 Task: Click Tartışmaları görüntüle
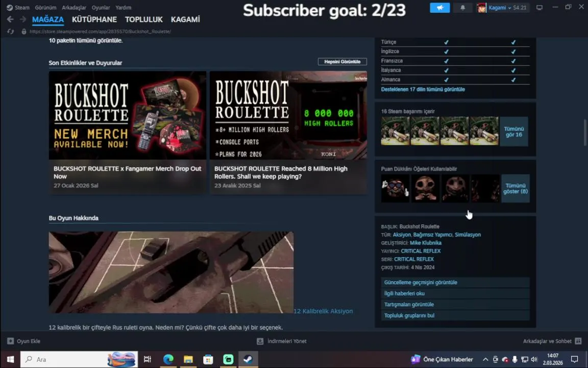point(455,305)
